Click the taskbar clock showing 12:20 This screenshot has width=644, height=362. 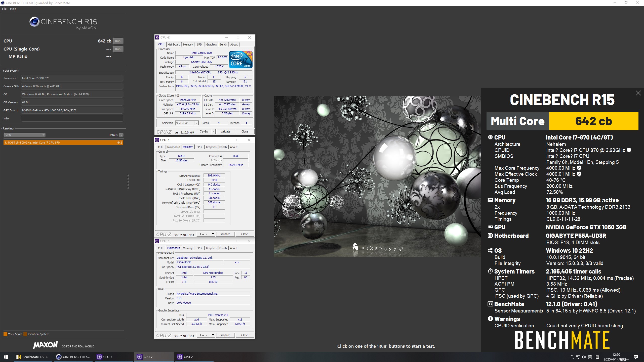tap(616, 357)
